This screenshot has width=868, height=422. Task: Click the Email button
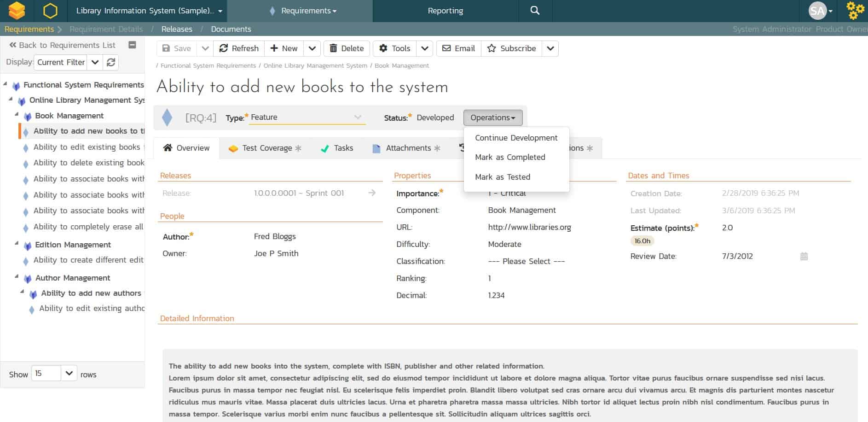coord(458,48)
